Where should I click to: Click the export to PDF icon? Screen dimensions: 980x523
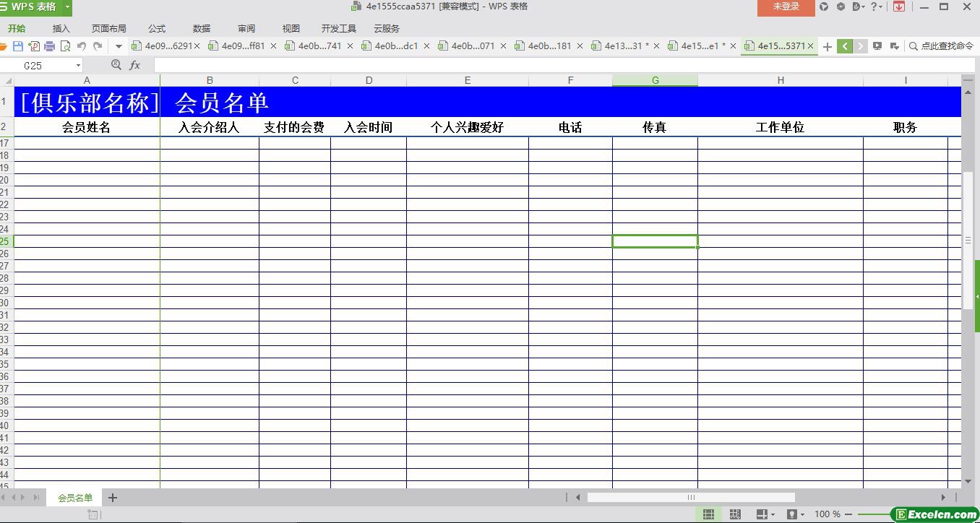(x=34, y=46)
